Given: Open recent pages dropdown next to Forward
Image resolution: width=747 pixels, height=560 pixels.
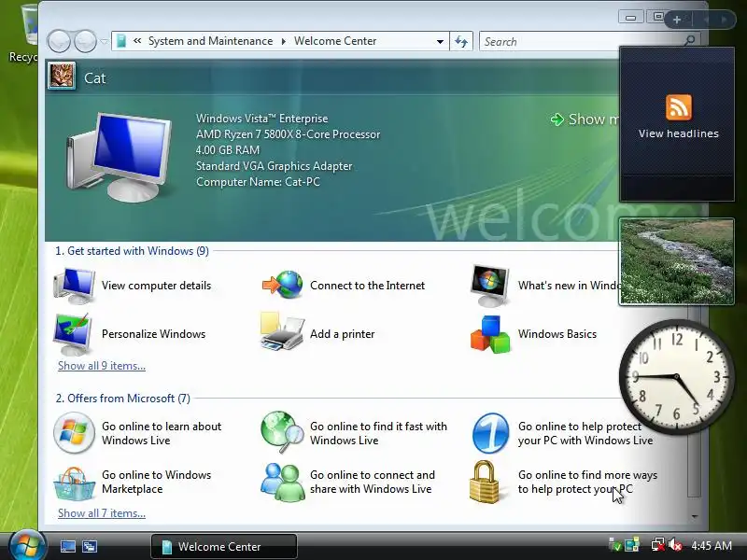Looking at the screenshot, I should 104,41.
